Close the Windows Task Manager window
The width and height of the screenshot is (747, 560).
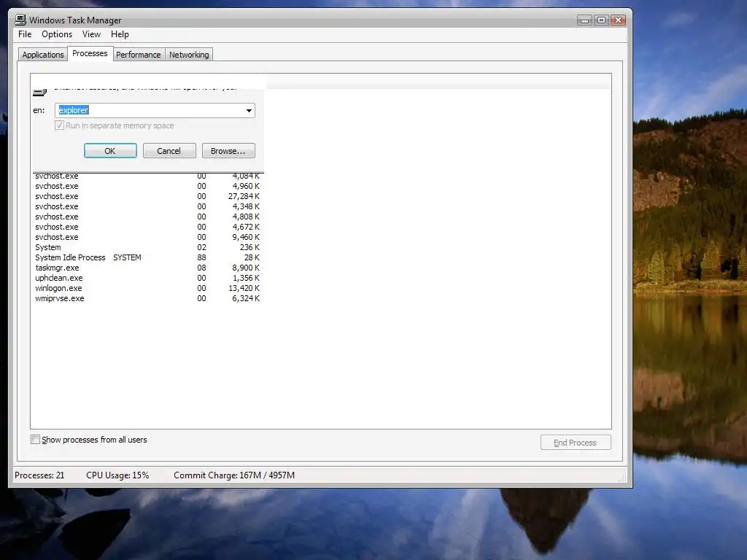(x=619, y=20)
